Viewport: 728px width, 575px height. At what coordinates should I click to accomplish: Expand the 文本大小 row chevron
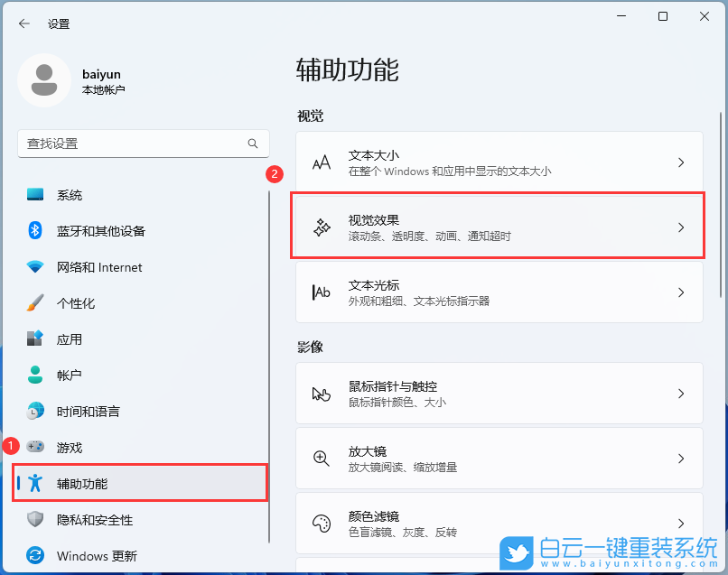click(680, 162)
